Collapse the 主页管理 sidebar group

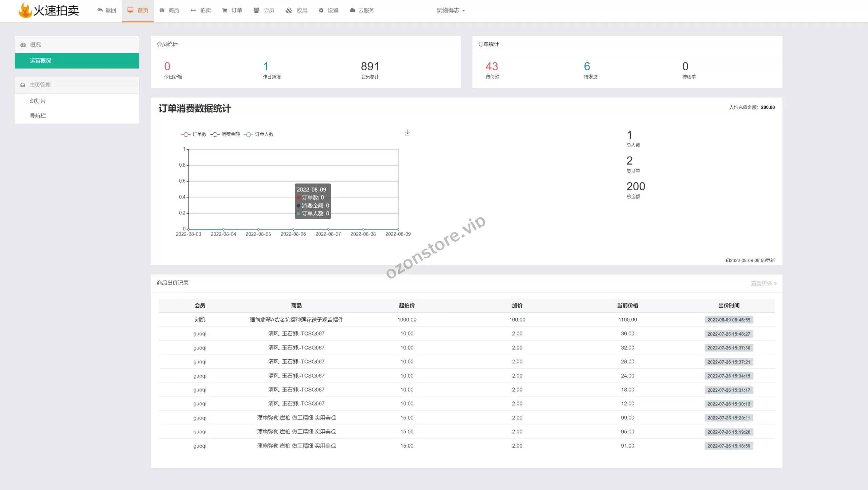(40, 85)
